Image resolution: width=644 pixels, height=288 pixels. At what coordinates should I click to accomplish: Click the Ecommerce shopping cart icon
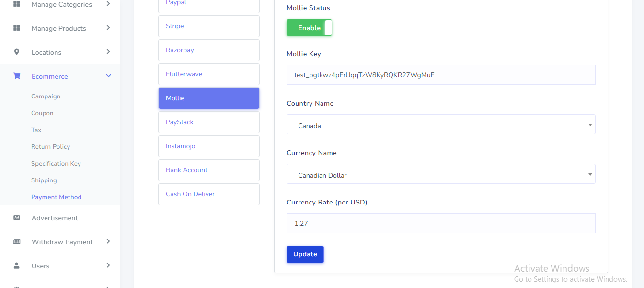[17, 76]
